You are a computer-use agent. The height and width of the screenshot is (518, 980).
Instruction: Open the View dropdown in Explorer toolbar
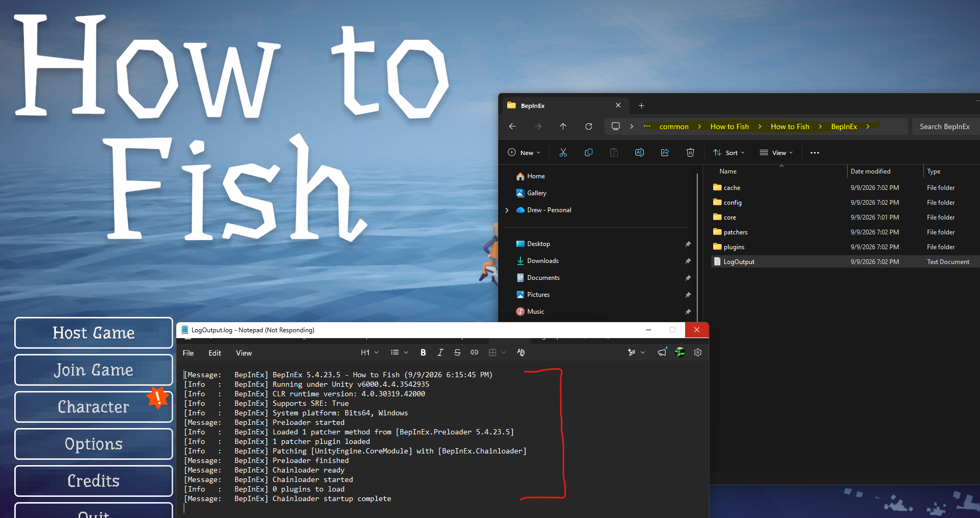776,152
